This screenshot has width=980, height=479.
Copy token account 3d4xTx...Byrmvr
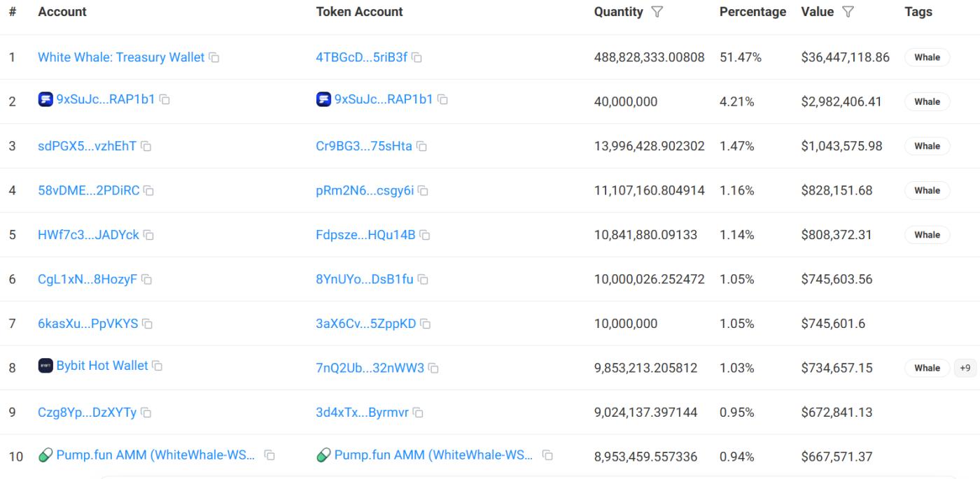pyautogui.click(x=419, y=413)
